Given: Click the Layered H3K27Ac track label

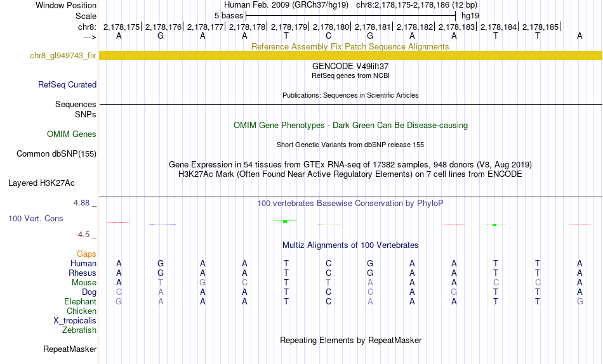Looking at the screenshot, I should [x=41, y=183].
